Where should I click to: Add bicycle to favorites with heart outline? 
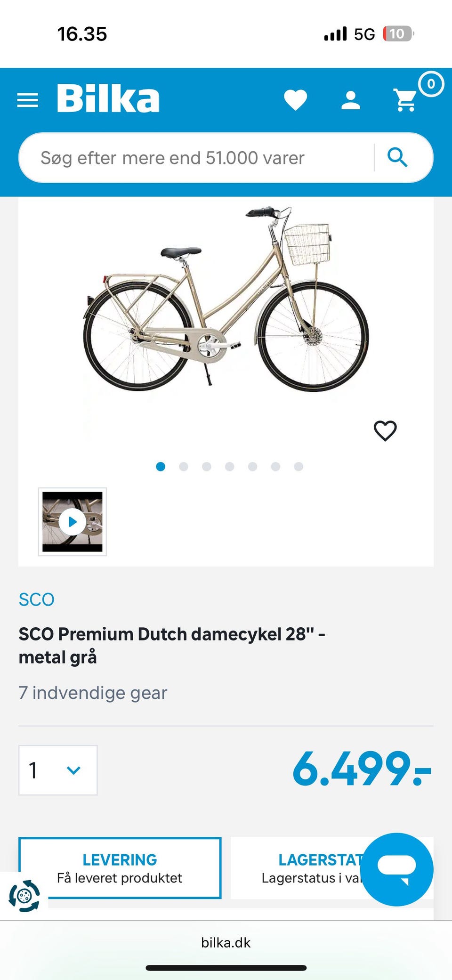point(385,431)
